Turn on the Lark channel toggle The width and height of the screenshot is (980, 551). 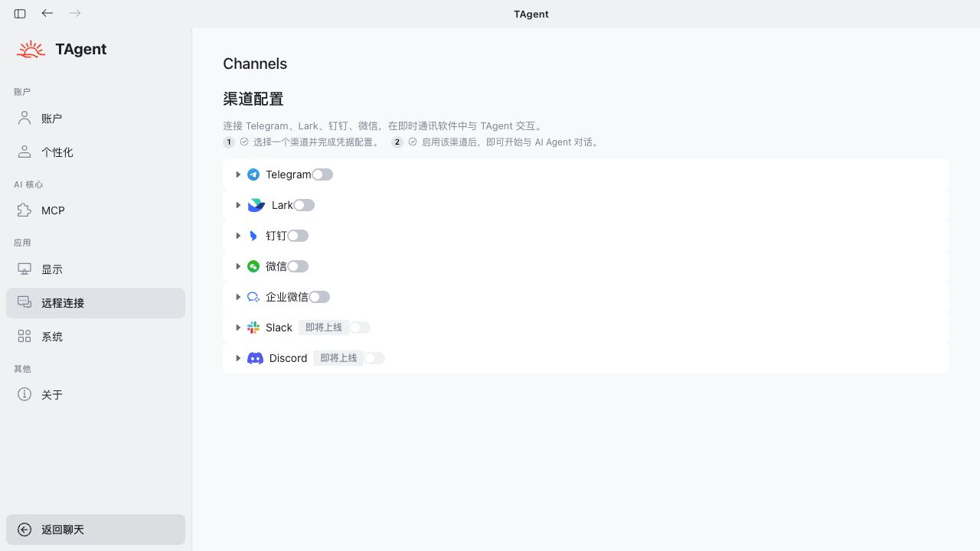pyautogui.click(x=304, y=205)
